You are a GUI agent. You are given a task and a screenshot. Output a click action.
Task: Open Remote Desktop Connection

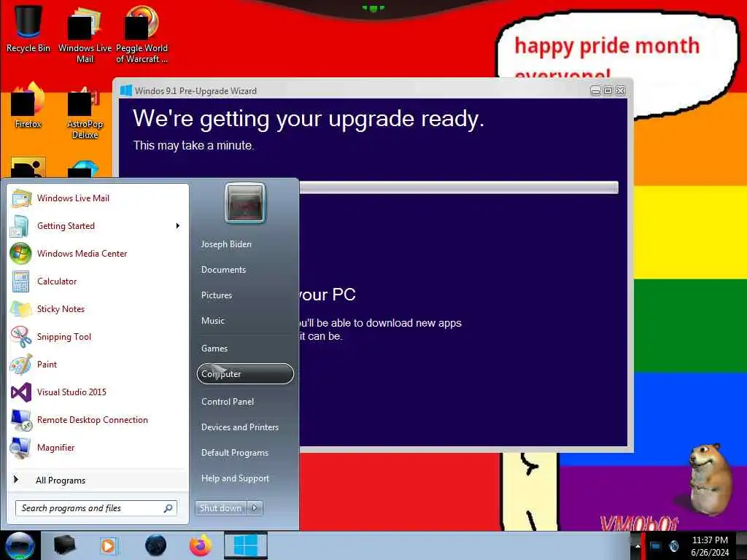pos(98,419)
